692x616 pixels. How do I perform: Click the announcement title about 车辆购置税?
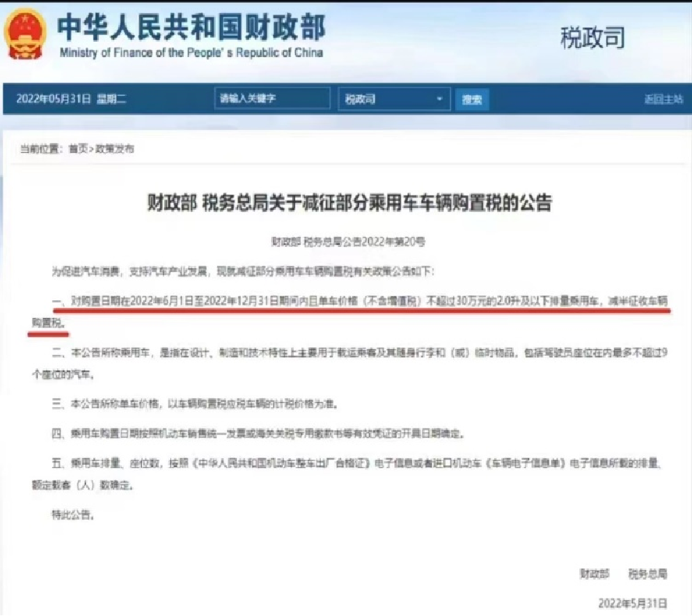[349, 203]
